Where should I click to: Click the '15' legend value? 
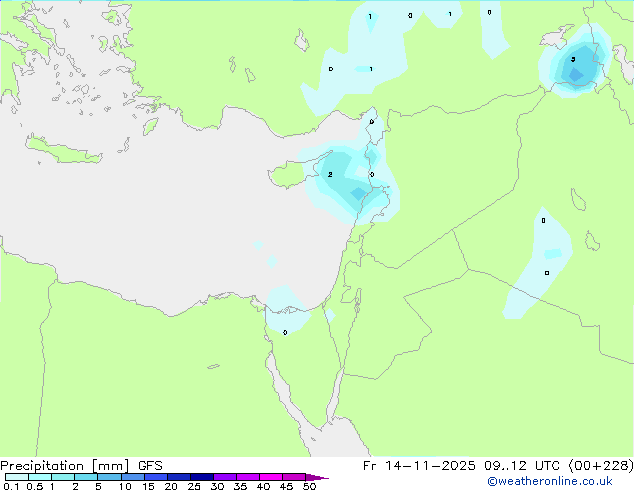(x=148, y=486)
